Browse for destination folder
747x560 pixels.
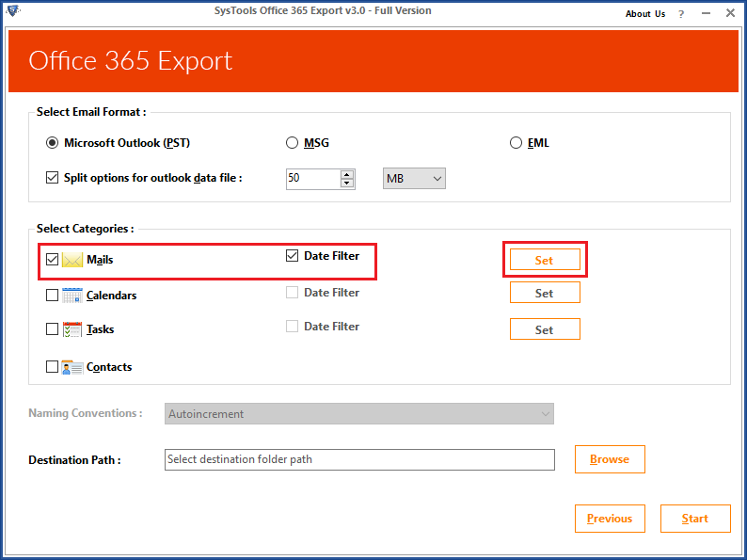610,459
